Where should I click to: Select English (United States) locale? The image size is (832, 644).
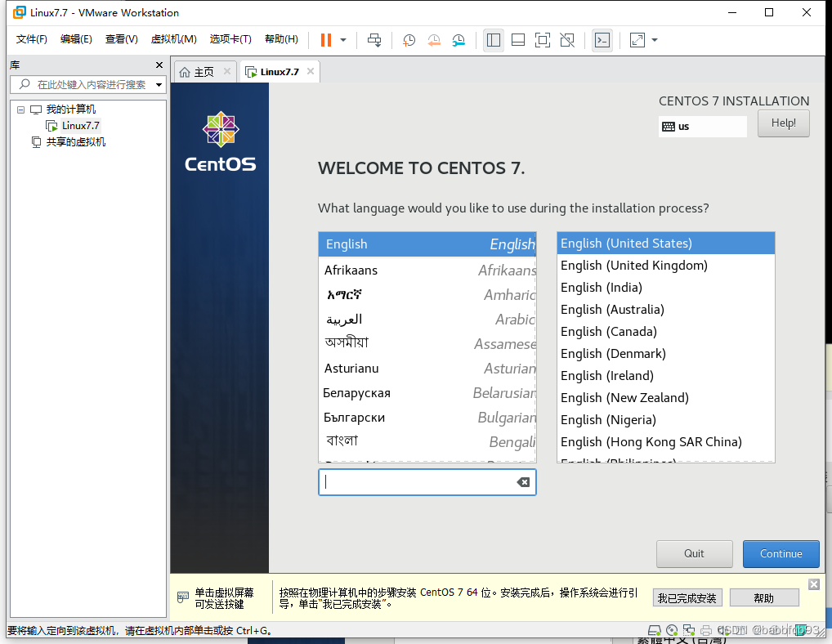pos(666,243)
